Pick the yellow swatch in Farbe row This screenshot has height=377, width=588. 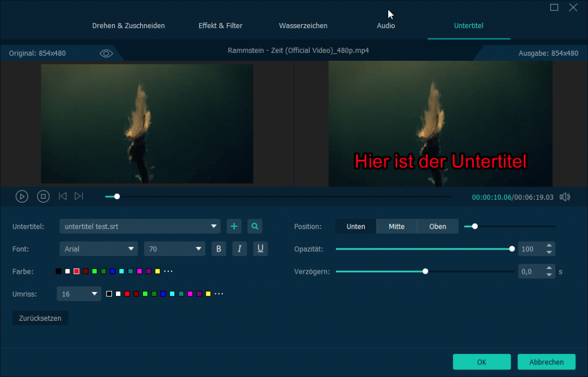[x=157, y=271]
